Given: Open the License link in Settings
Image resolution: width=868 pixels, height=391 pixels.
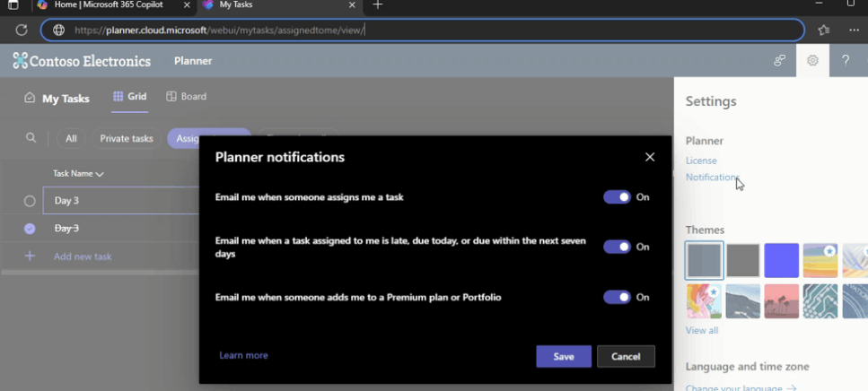Looking at the screenshot, I should click(701, 161).
